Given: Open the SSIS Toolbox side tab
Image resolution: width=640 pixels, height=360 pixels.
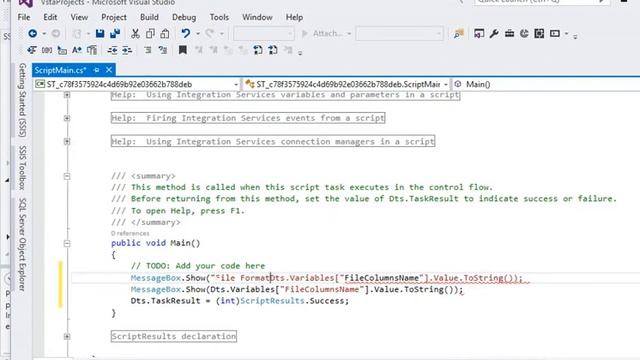Looking at the screenshot, I should (22, 167).
